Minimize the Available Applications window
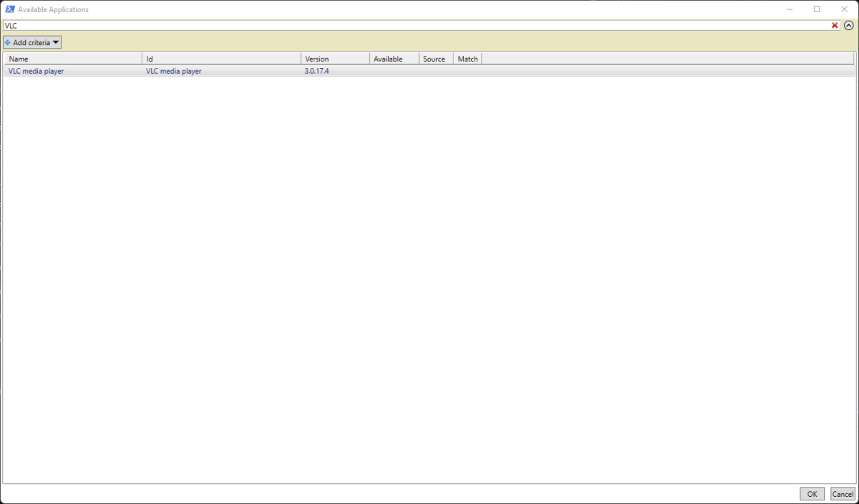This screenshot has width=859, height=504. 790,9
